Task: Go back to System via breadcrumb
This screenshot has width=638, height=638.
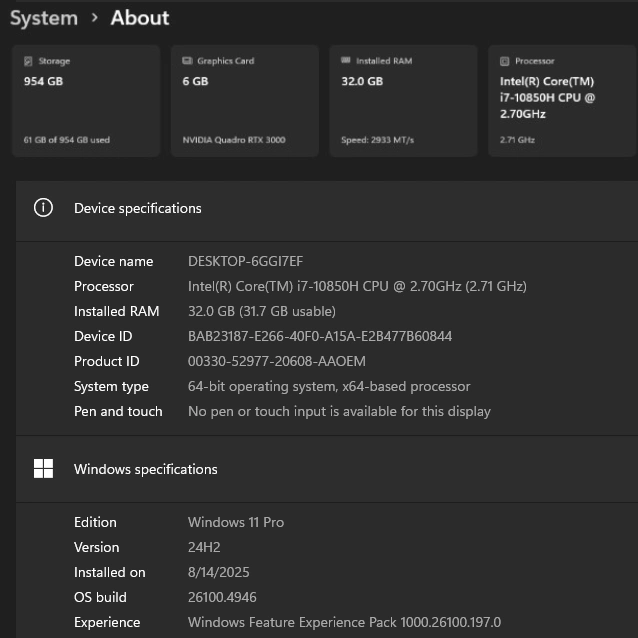Action: [43, 18]
